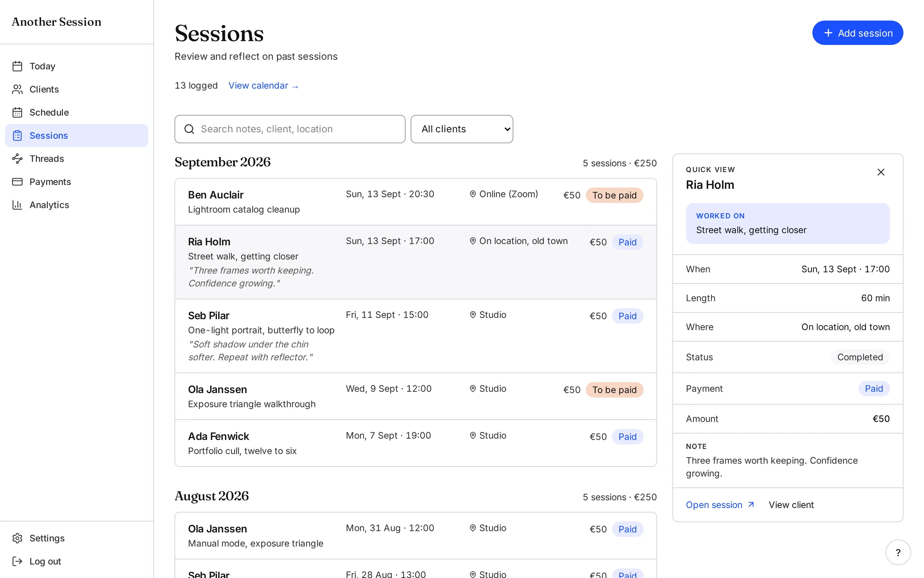
Task: Click the Completed status badge
Action: [860, 357]
